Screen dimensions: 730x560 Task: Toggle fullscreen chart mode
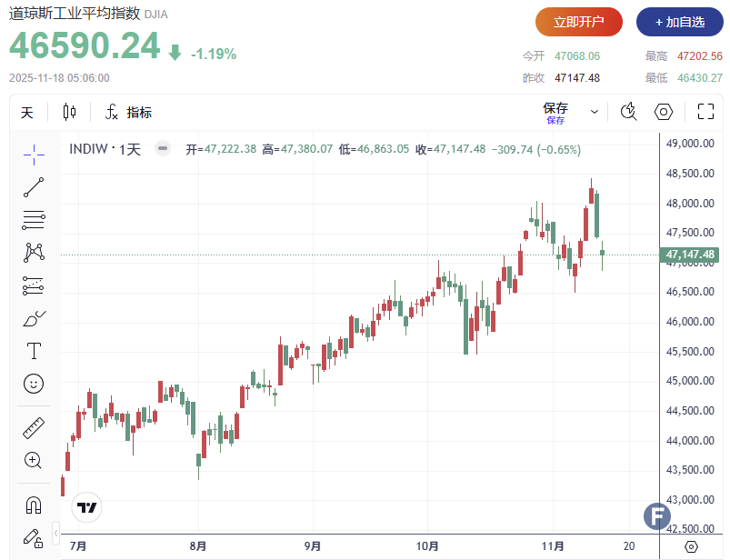[x=705, y=112]
